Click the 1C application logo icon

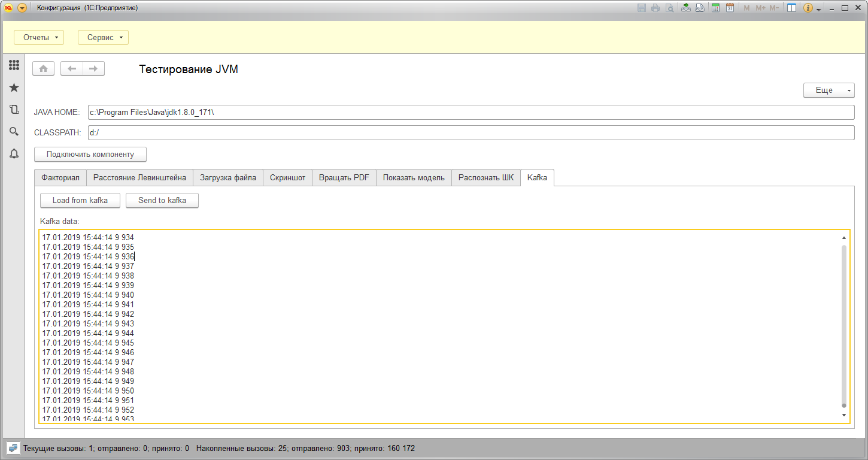(9, 8)
